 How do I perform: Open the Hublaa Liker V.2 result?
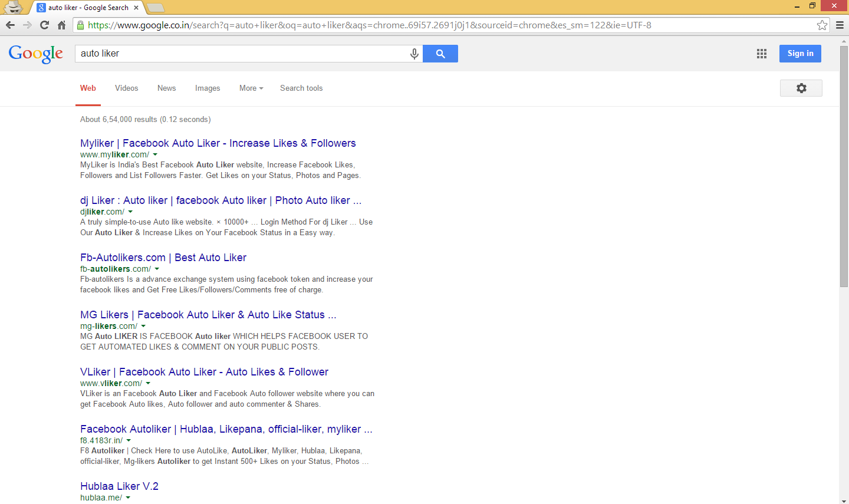pyautogui.click(x=119, y=486)
